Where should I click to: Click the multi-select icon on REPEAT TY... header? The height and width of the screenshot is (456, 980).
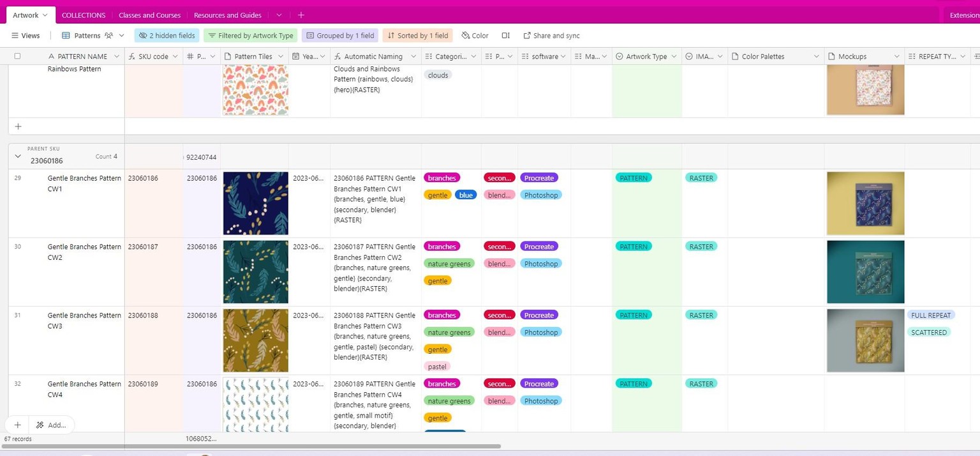tap(912, 56)
